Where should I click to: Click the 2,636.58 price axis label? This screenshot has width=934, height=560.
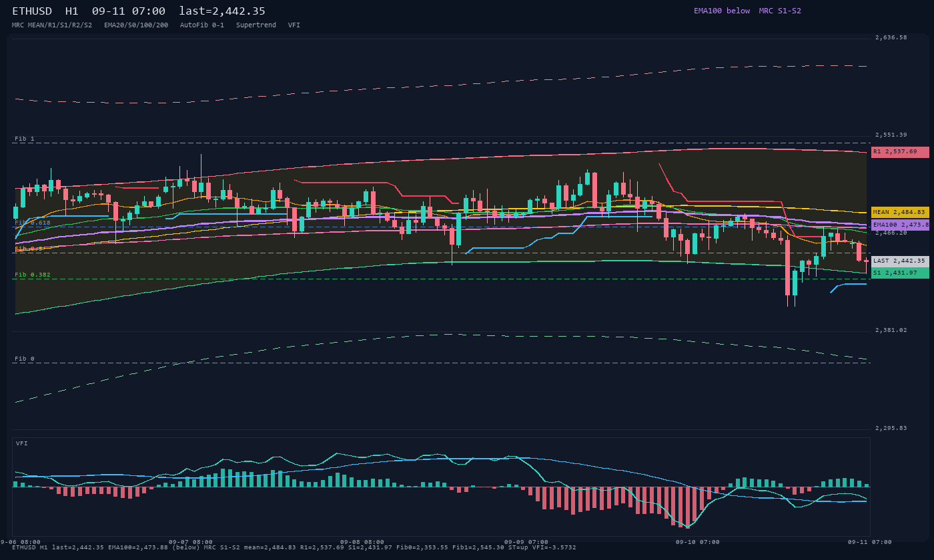[891, 37]
